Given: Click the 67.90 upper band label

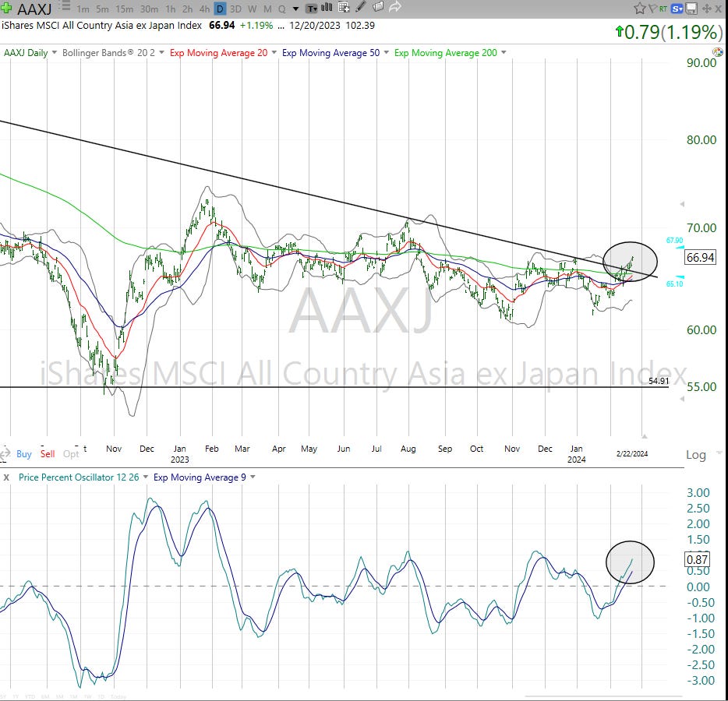Looking at the screenshot, I should 674,241.
